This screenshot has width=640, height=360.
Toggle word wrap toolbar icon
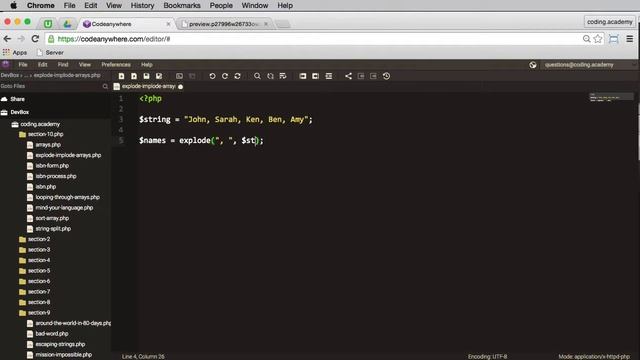[x=283, y=76]
